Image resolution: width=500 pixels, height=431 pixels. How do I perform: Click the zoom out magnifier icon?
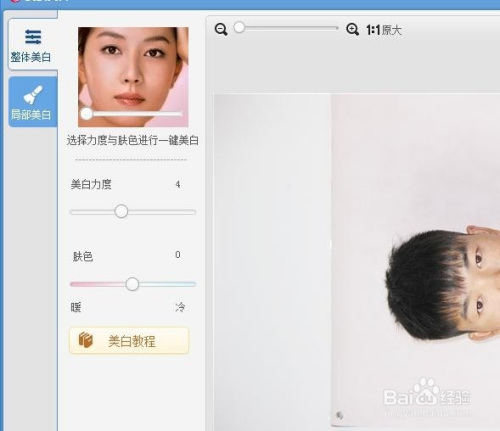click(x=221, y=29)
